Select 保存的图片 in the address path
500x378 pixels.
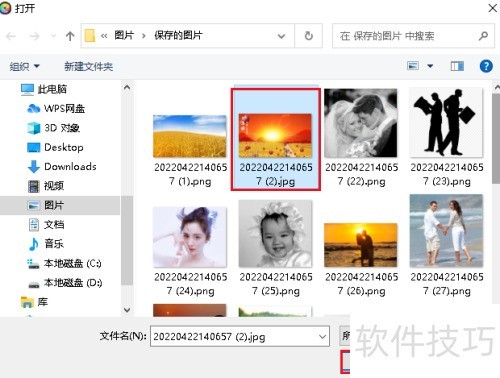(178, 35)
